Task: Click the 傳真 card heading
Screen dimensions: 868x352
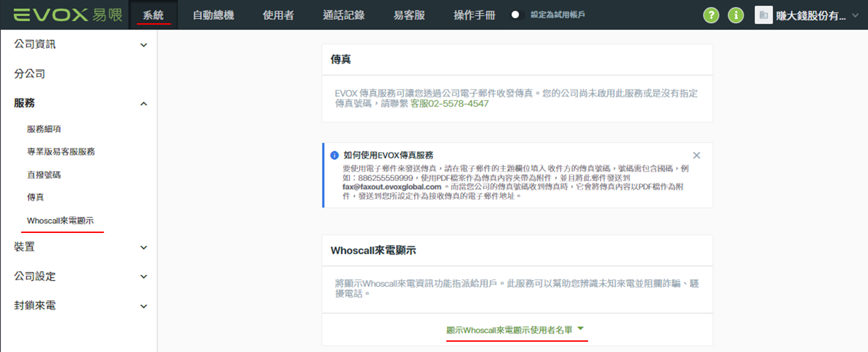Action: click(341, 60)
